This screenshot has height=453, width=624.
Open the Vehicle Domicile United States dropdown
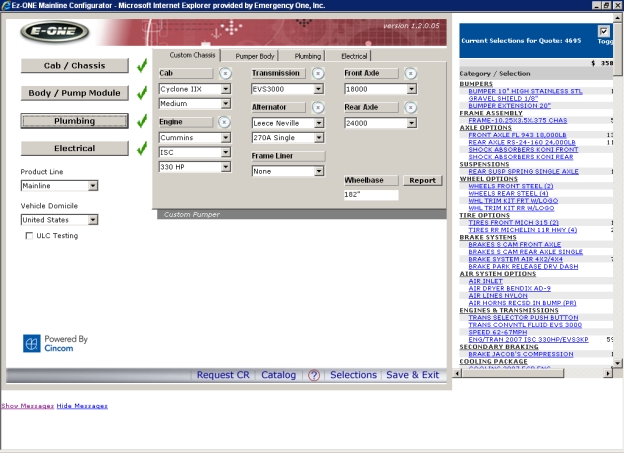click(93, 220)
